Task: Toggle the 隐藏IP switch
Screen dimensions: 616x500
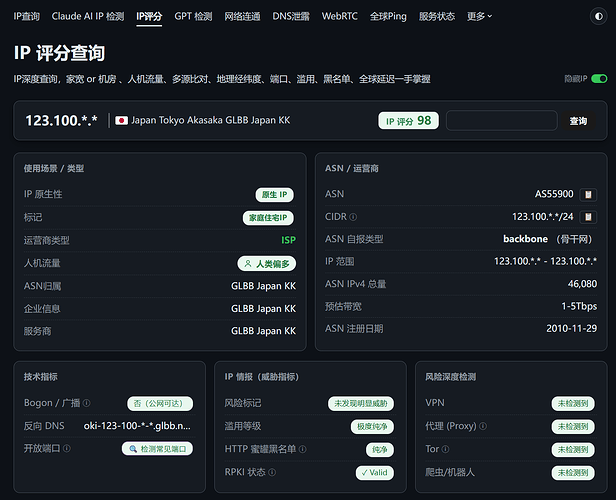Action: click(599, 79)
